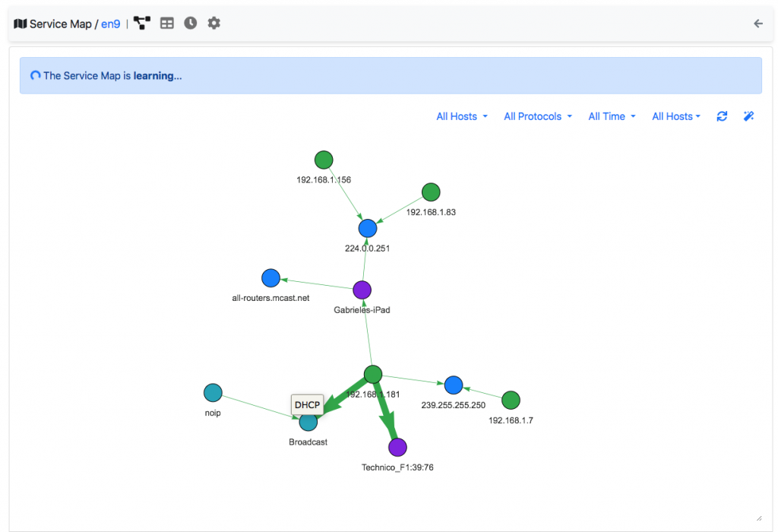Select the 192.168.1.181 node
Screen dimensions: 778x532
(372, 374)
